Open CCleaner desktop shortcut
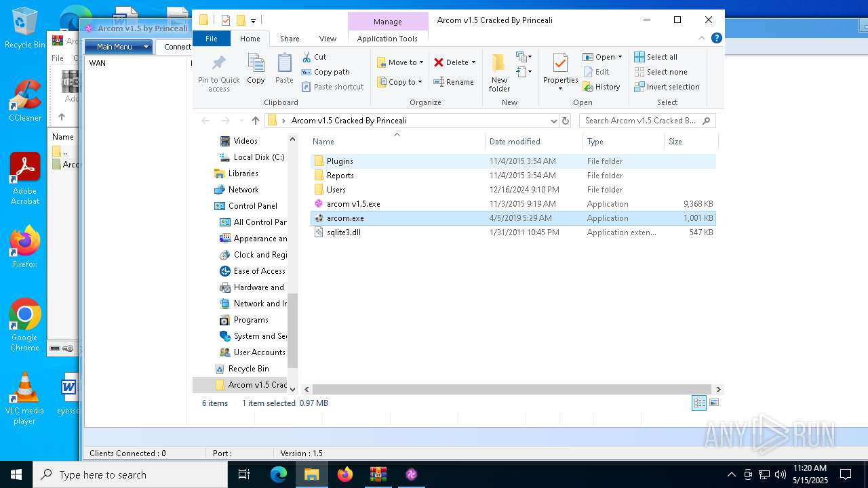The image size is (868, 488). tap(25, 101)
